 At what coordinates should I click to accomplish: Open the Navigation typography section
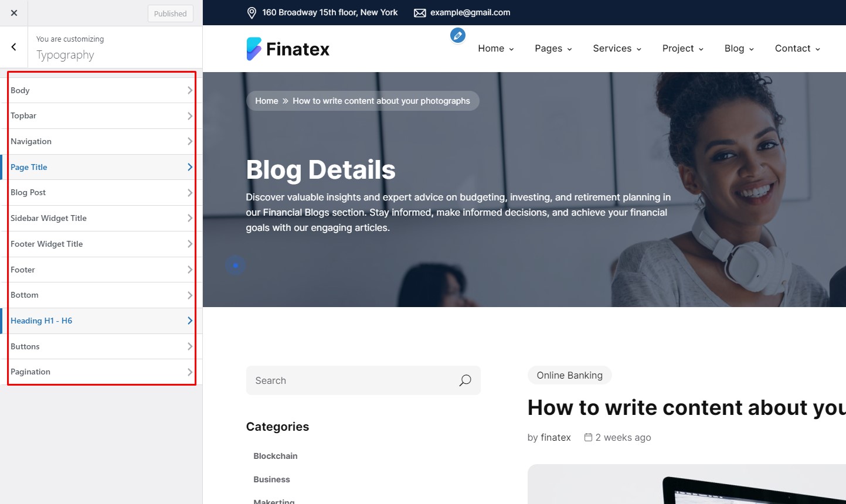coord(101,141)
